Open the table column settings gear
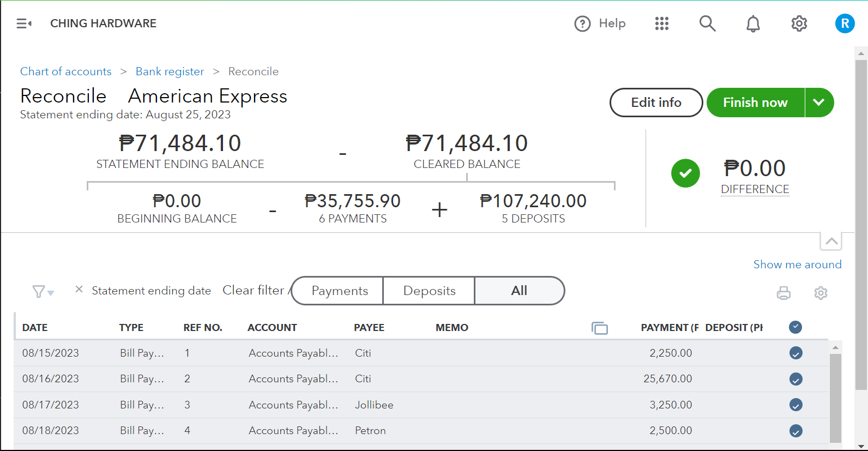Screen dimensions: 868x451 point(821,293)
